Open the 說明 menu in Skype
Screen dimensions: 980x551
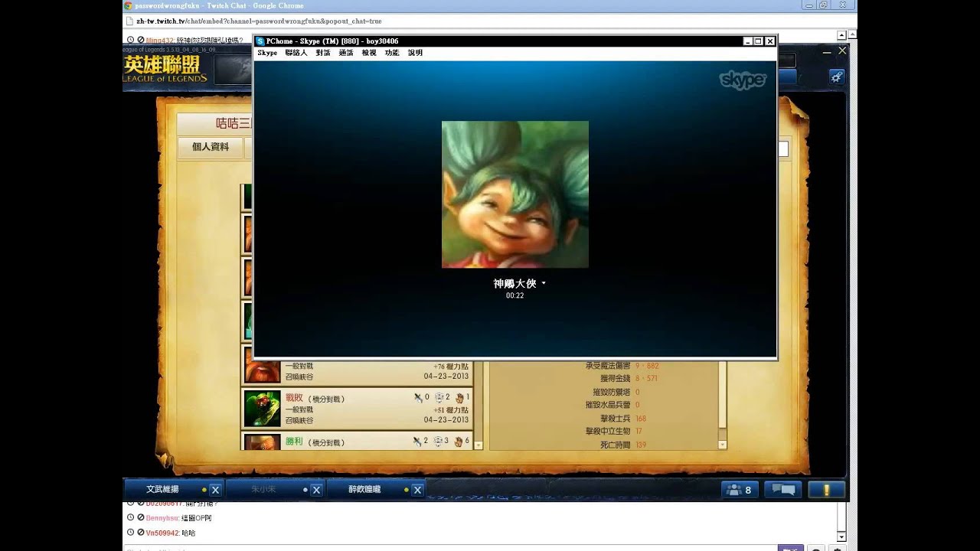pyautogui.click(x=415, y=53)
